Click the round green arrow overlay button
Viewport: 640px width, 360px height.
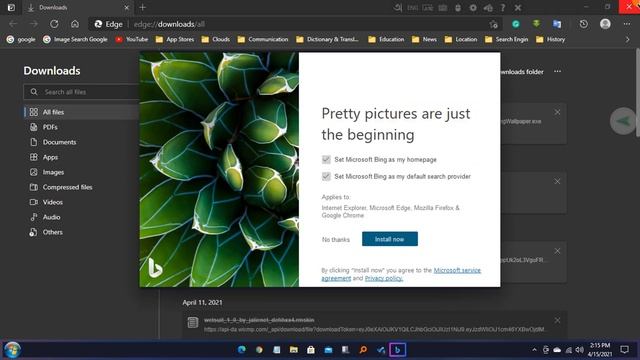point(623,121)
